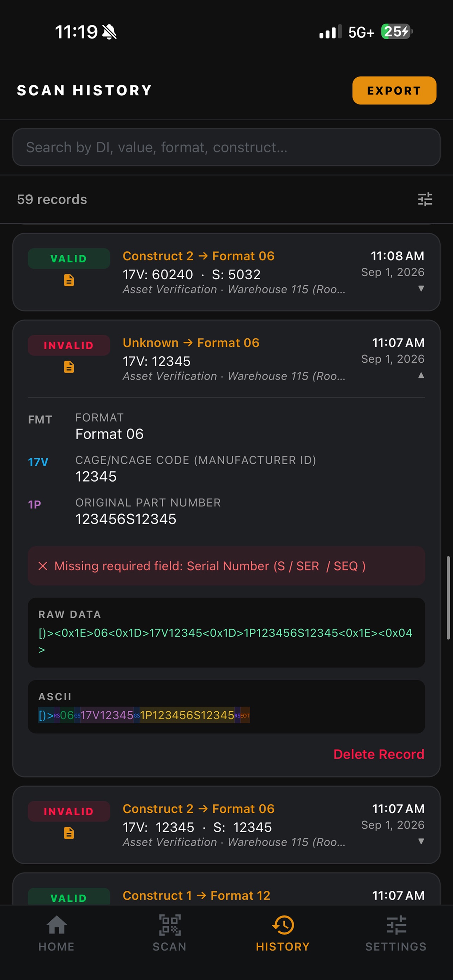Image resolution: width=453 pixels, height=980 pixels.
Task: Tap the VALID badge on 17V: 60240 record
Action: pyautogui.click(x=69, y=259)
